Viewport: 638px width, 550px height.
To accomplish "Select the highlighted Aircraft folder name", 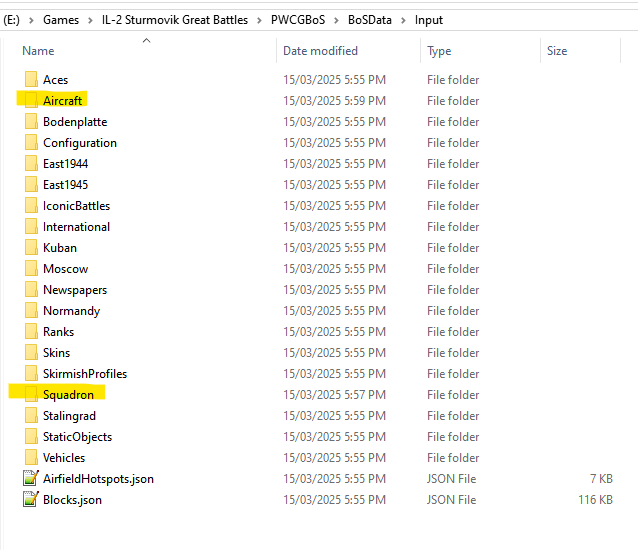I will [63, 100].
